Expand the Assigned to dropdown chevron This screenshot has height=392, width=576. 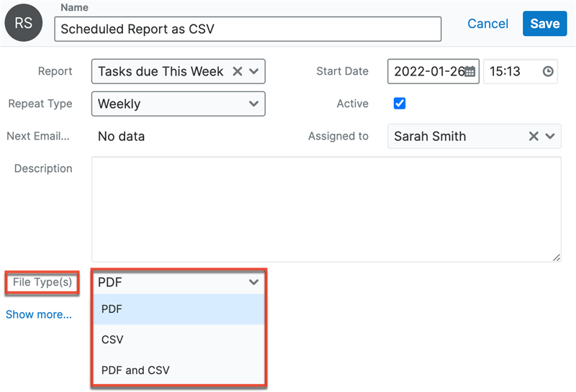pyautogui.click(x=550, y=136)
